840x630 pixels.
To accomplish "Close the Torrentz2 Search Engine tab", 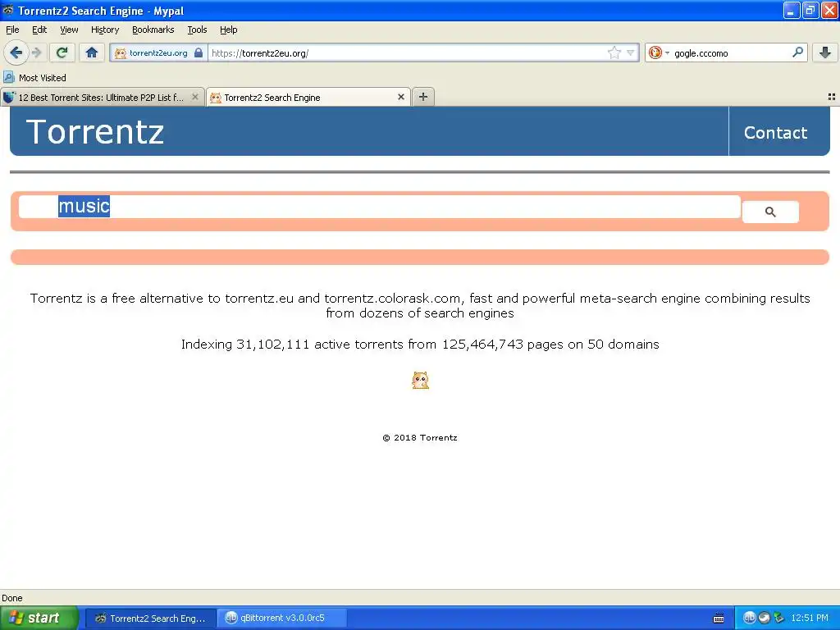I will coord(400,97).
